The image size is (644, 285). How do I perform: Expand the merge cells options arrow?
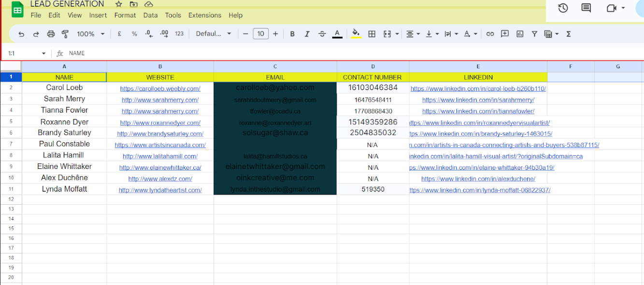coord(397,34)
